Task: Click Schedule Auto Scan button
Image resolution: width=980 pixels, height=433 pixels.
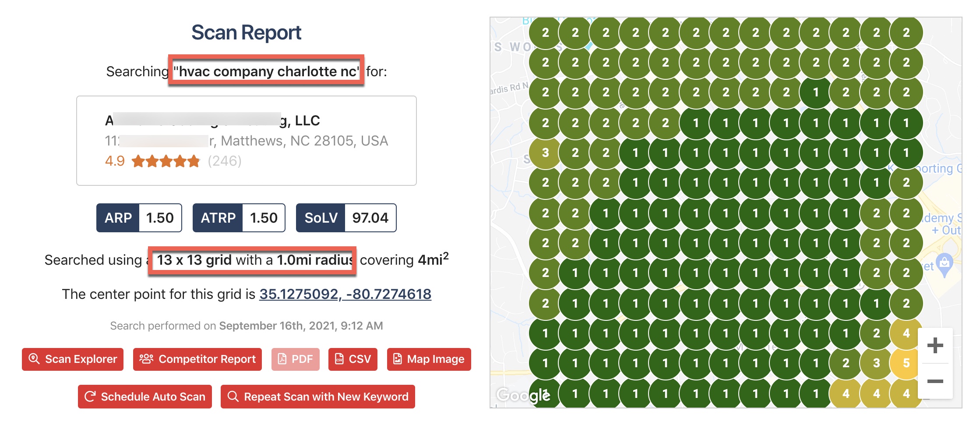Action: 145,397
